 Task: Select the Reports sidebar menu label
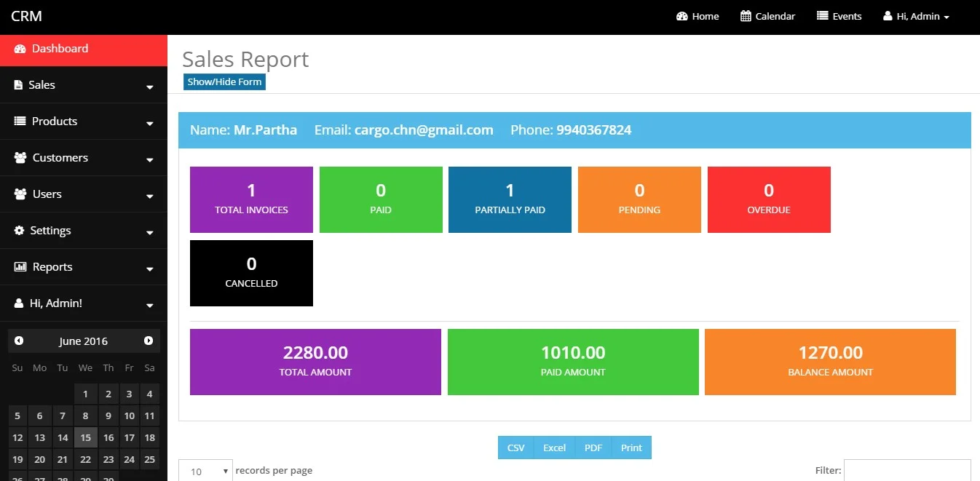52,267
